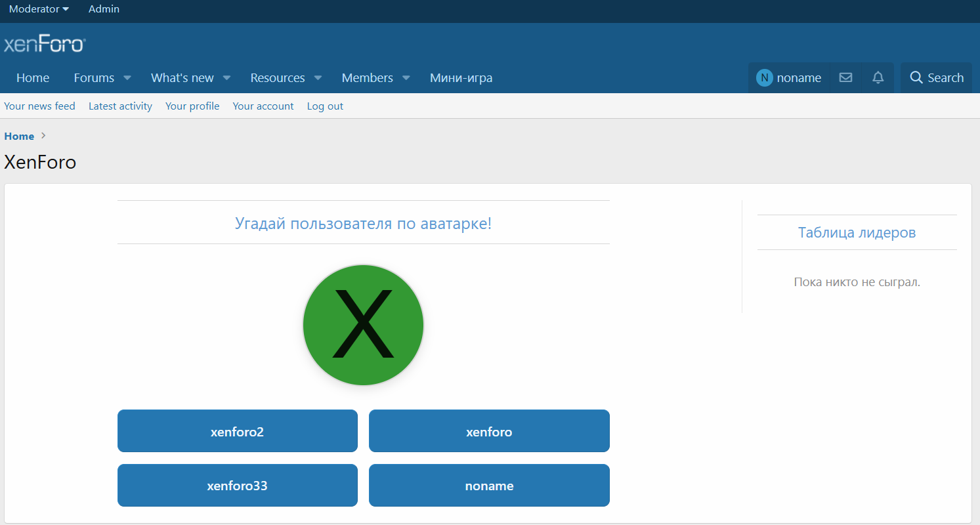Open the Admin link

[x=104, y=9]
